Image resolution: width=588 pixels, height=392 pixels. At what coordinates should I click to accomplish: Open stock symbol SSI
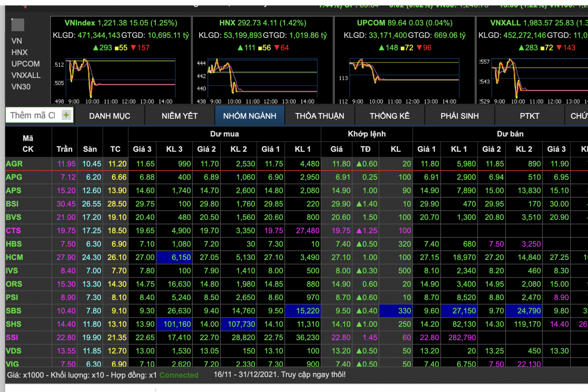click(12, 337)
